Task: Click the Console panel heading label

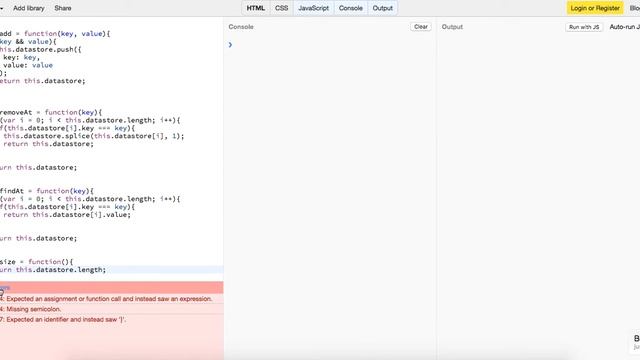Action: click(241, 27)
